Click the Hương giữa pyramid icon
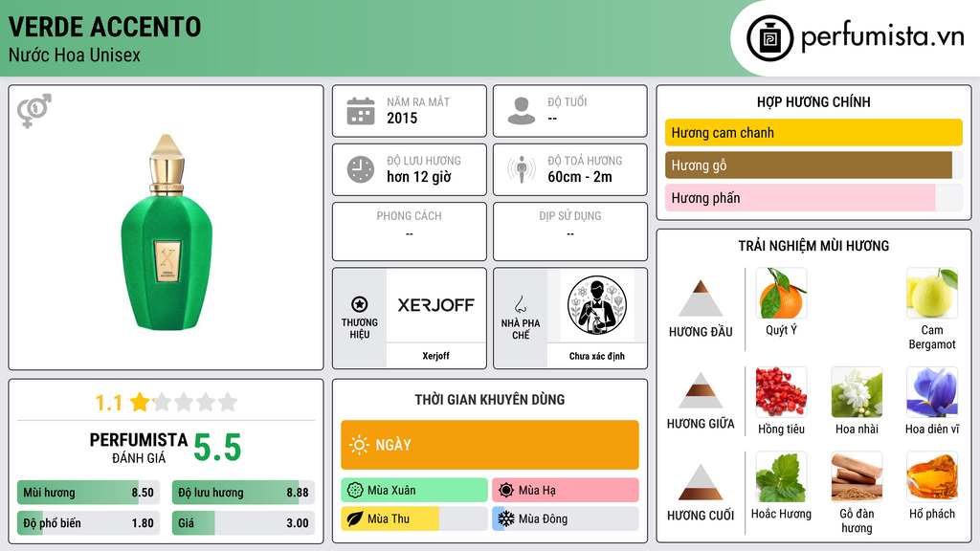The height and width of the screenshot is (551, 980). [x=701, y=390]
